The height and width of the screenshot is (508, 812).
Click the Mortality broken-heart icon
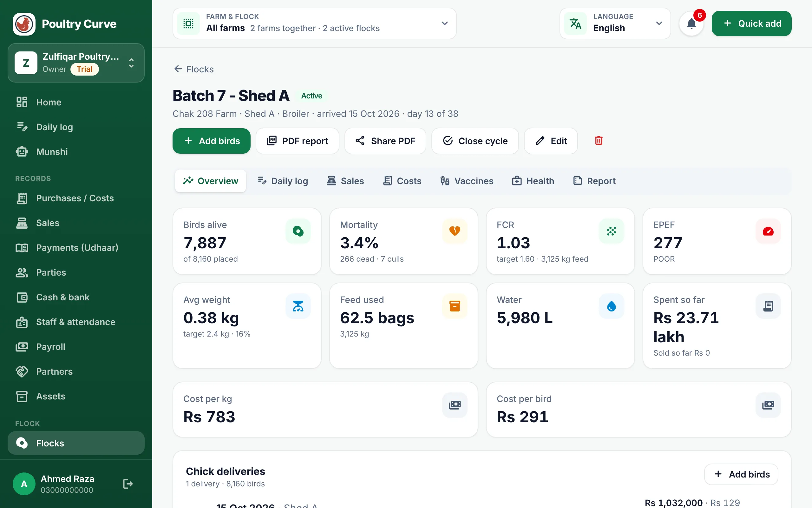coord(455,231)
